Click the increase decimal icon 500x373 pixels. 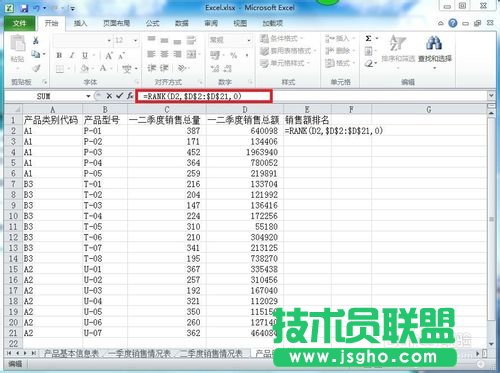tap(215, 69)
